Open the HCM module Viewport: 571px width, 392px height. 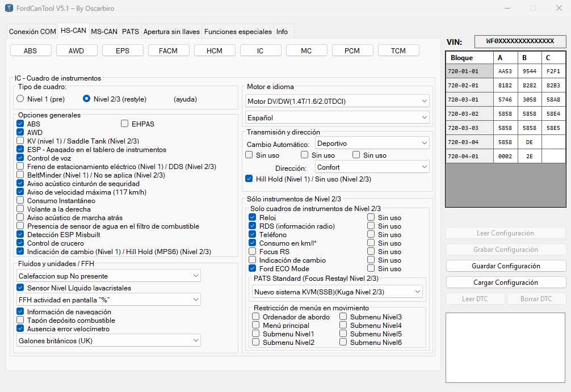coord(215,50)
